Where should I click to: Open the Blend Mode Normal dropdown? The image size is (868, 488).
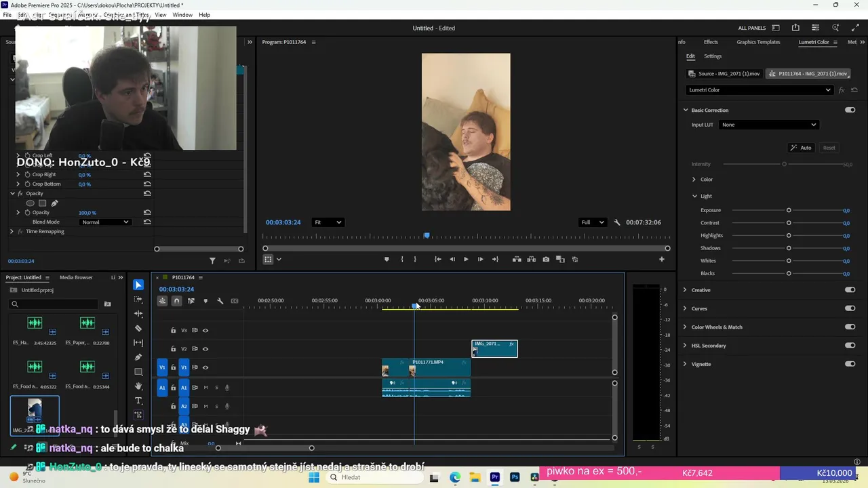[104, 222]
